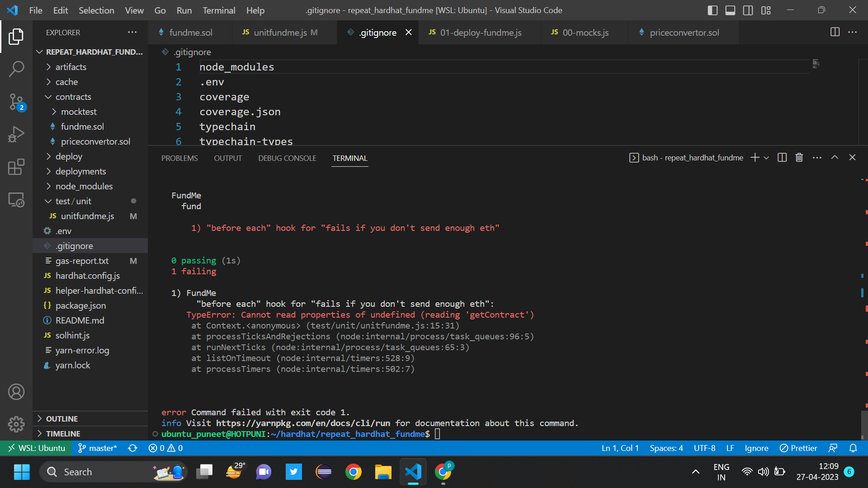Open package.json in the explorer
The width and height of the screenshot is (868, 488).
tap(90, 305)
